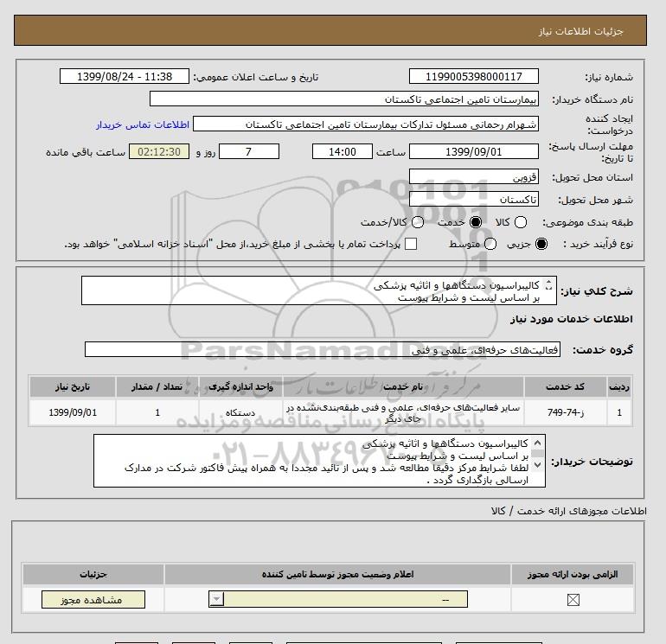Click the جزئیات اطلاعات نیاز header title
666x644 pixels.
(580, 31)
